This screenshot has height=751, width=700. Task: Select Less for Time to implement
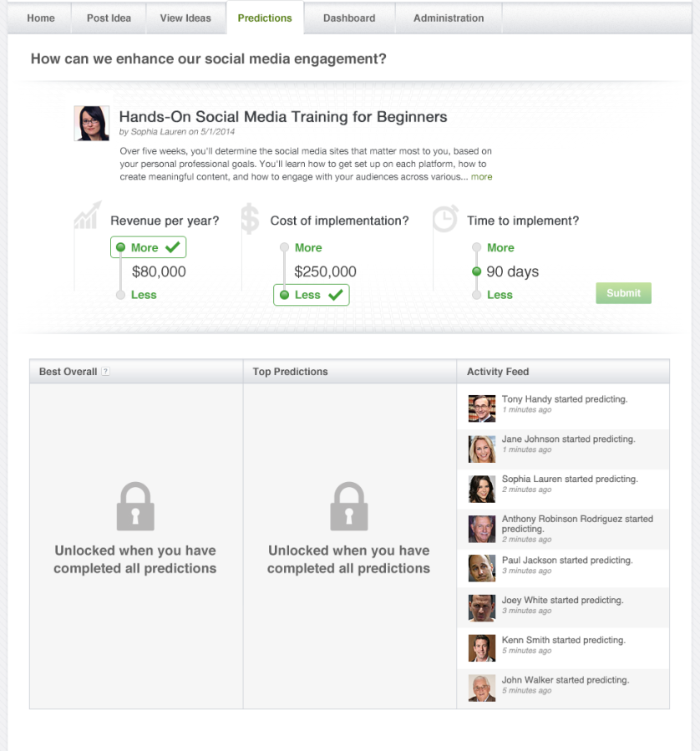pyautogui.click(x=500, y=295)
